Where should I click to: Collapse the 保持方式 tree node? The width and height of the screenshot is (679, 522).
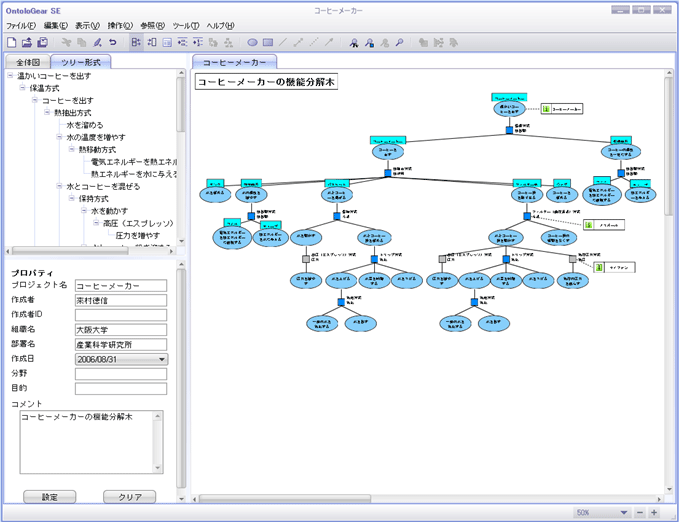point(71,198)
